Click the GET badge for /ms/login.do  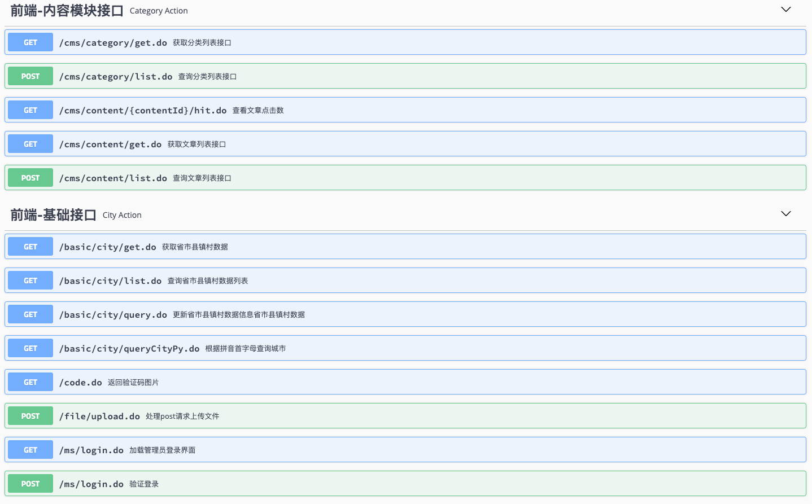coord(30,450)
